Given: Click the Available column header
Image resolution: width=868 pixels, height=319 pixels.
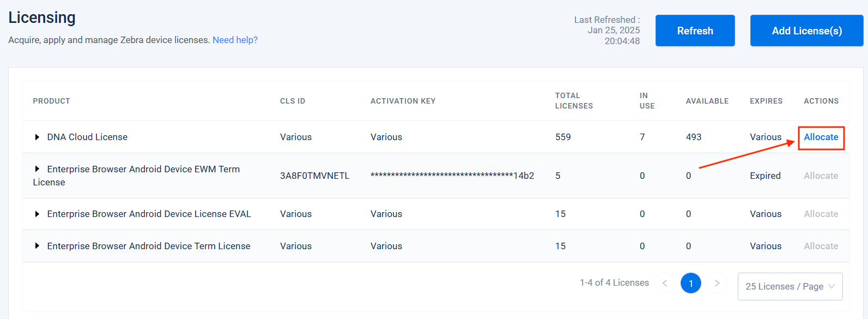Looking at the screenshot, I should click(707, 101).
